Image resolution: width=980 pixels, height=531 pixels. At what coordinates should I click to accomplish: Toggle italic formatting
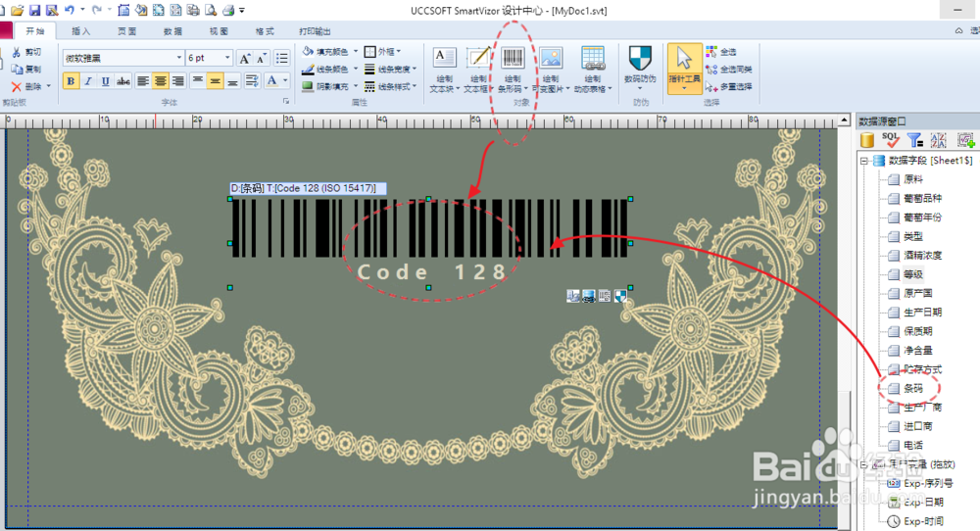(88, 80)
